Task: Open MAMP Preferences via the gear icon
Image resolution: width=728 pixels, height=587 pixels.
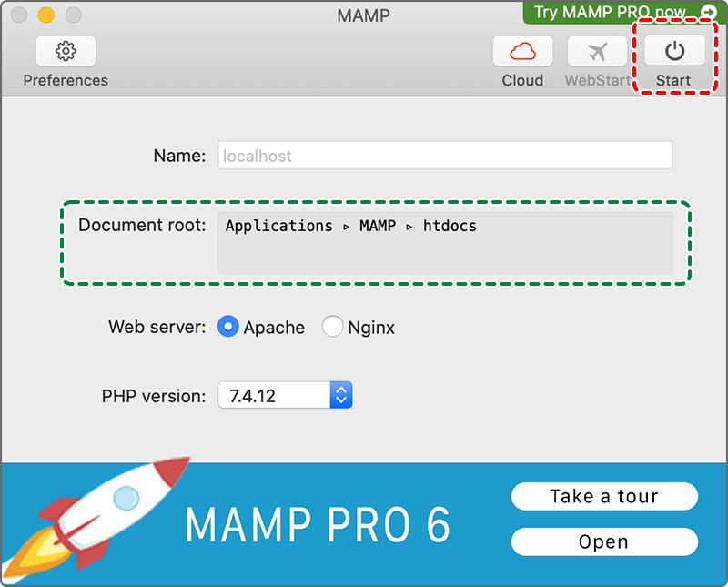Action: click(65, 50)
